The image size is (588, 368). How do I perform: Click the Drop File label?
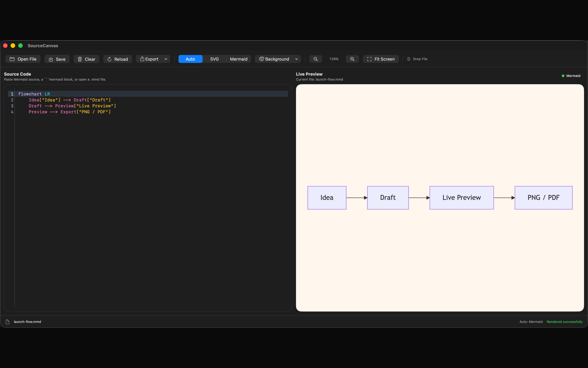point(420,59)
